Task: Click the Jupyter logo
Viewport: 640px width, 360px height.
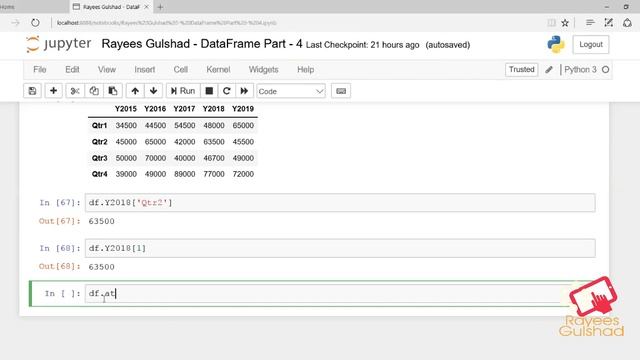Action: click(x=58, y=44)
